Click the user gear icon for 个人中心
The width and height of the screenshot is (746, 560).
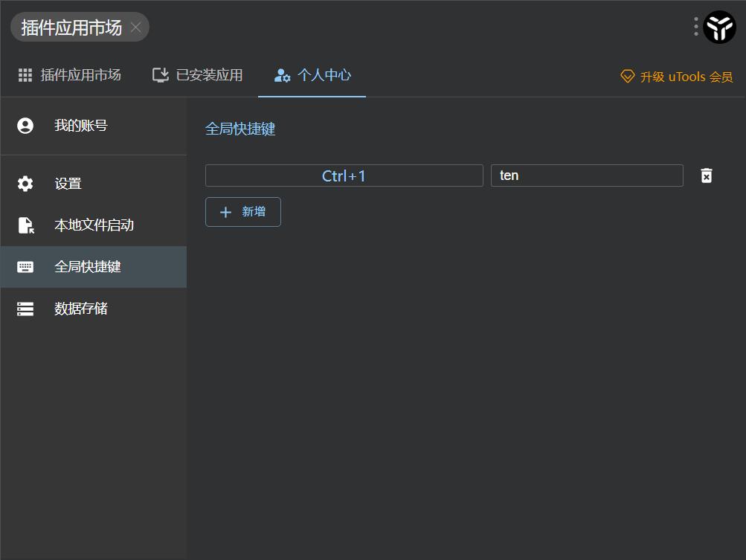(x=282, y=75)
